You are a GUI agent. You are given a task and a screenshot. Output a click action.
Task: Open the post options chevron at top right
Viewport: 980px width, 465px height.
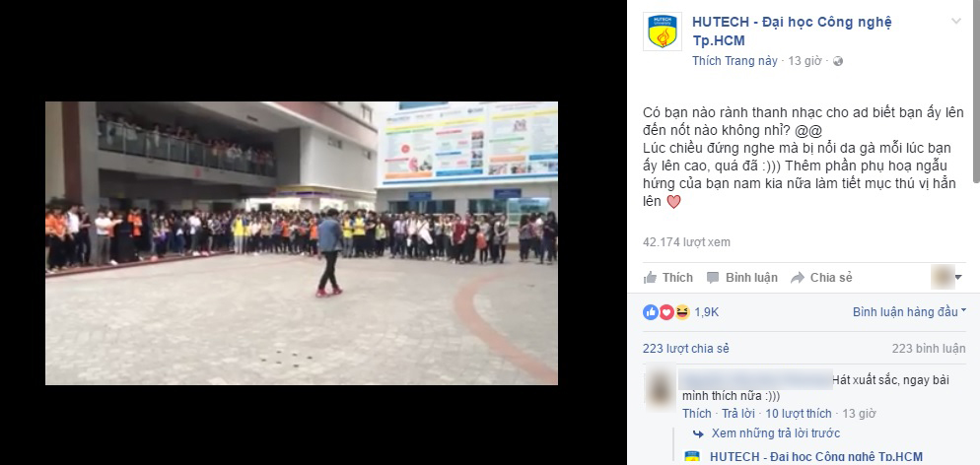tap(956, 22)
